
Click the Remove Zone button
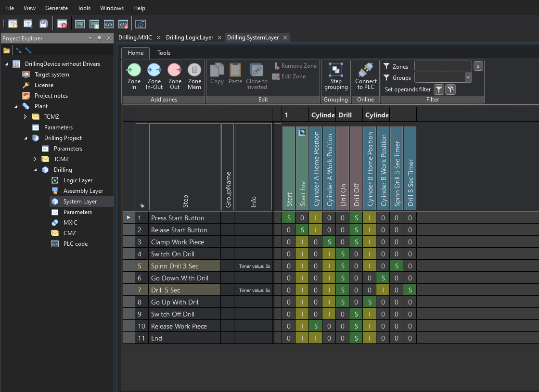[295, 65]
